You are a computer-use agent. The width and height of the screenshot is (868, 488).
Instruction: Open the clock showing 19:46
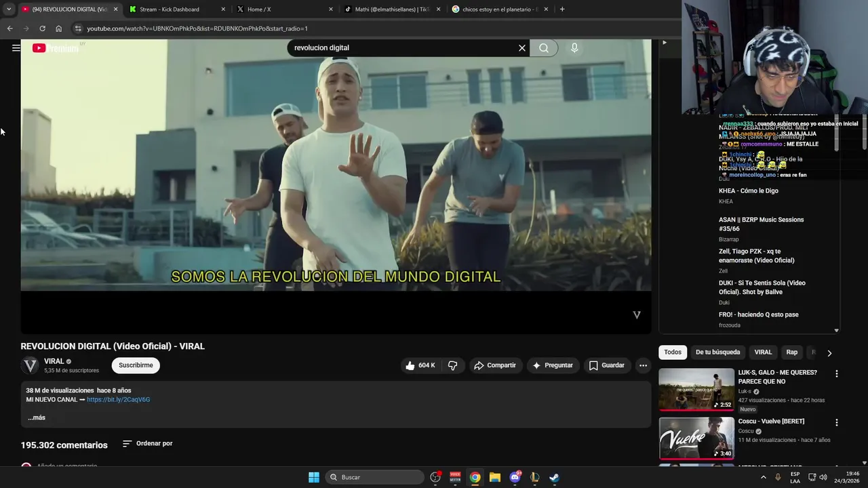coord(846,477)
